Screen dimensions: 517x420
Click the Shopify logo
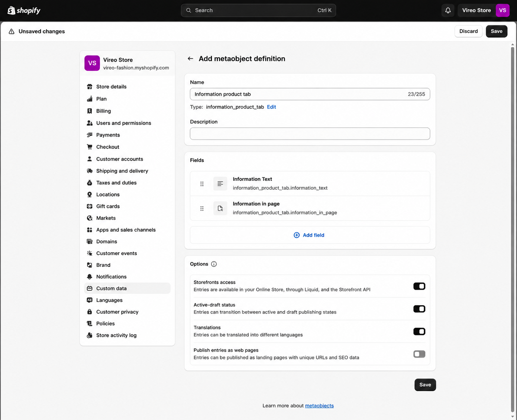24,10
